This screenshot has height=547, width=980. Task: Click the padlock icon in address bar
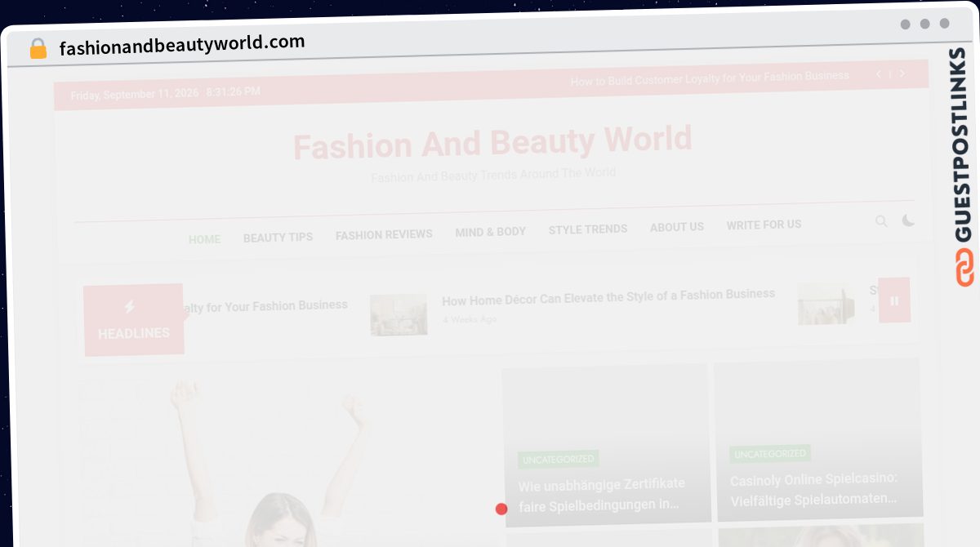tap(38, 48)
